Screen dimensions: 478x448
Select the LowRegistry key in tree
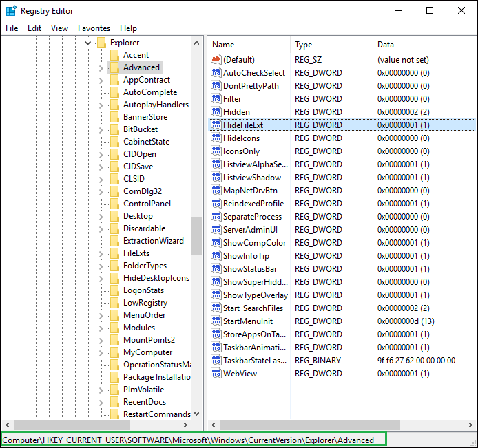point(145,303)
